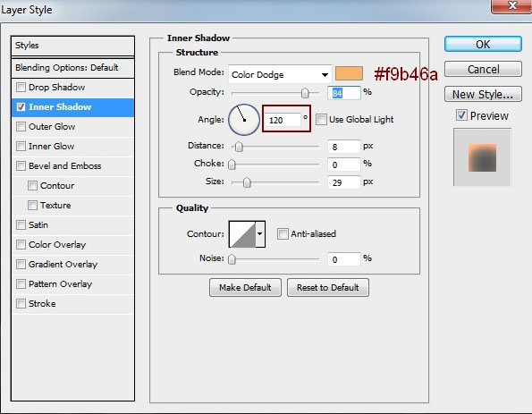
Task: Select the Gradient Overlay row label
Action: (x=63, y=265)
